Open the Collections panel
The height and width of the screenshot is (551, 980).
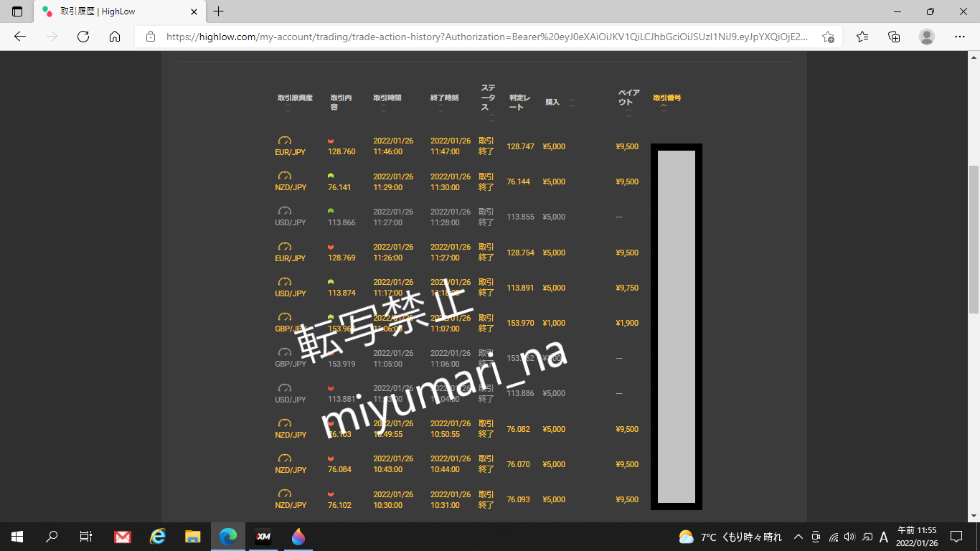click(894, 37)
